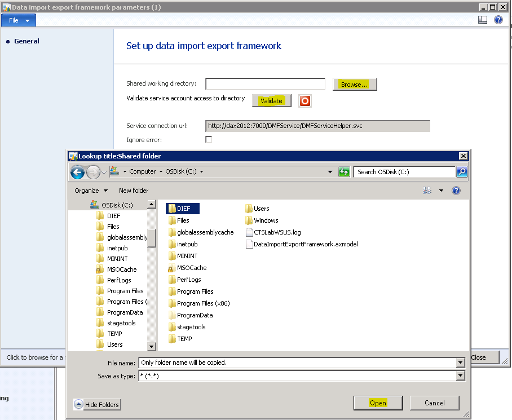The image size is (512, 420).
Task: Click the red stop icon next to Validate
Action: [x=305, y=101]
